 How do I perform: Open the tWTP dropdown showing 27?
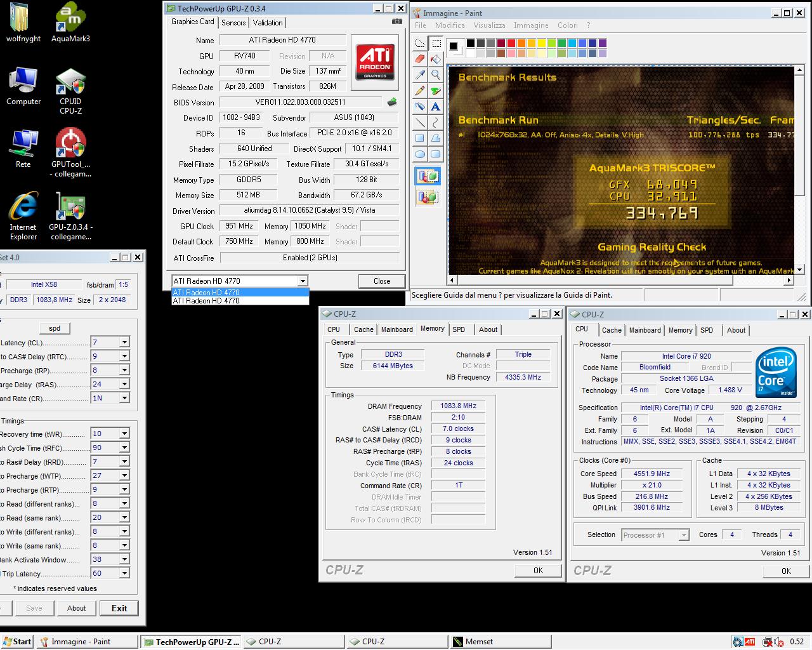tap(124, 475)
